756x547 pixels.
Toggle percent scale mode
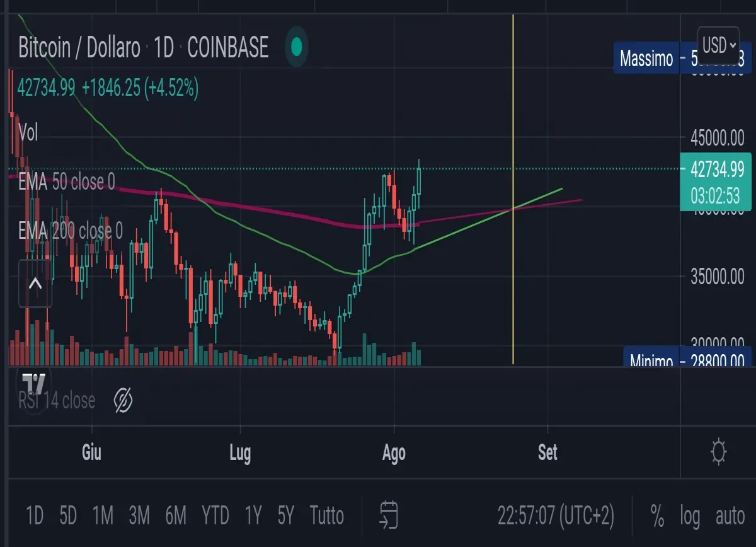tap(657, 516)
